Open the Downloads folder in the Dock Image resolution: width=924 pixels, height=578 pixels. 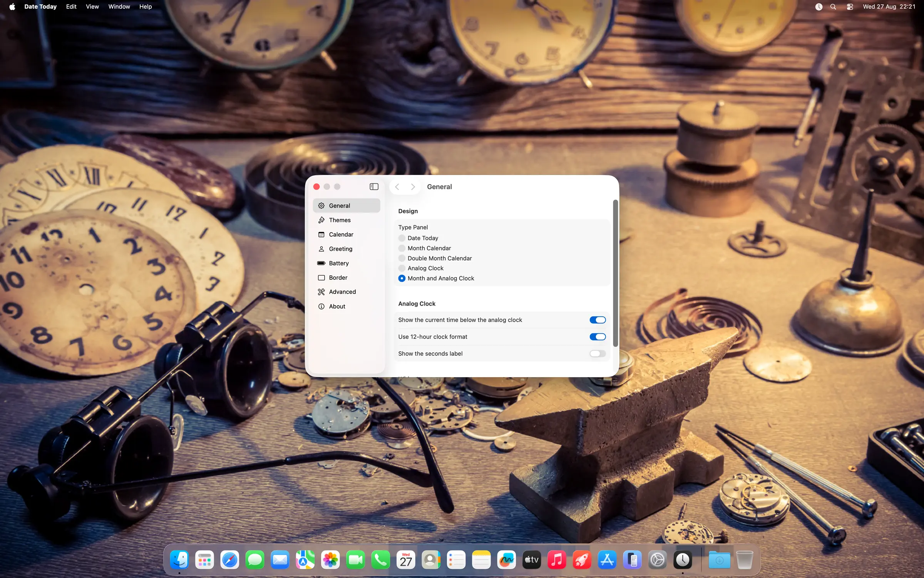(719, 560)
